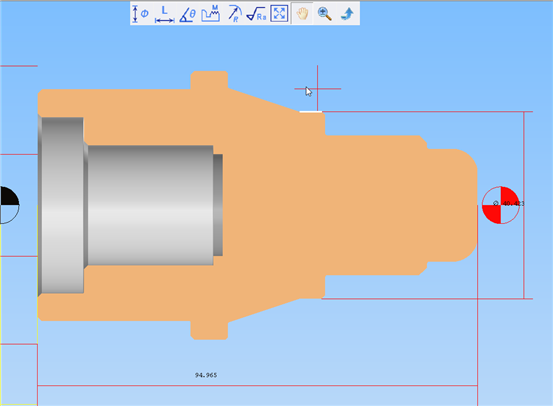Click the white highlighted edge on the part
The image size is (553, 406).
click(311, 112)
